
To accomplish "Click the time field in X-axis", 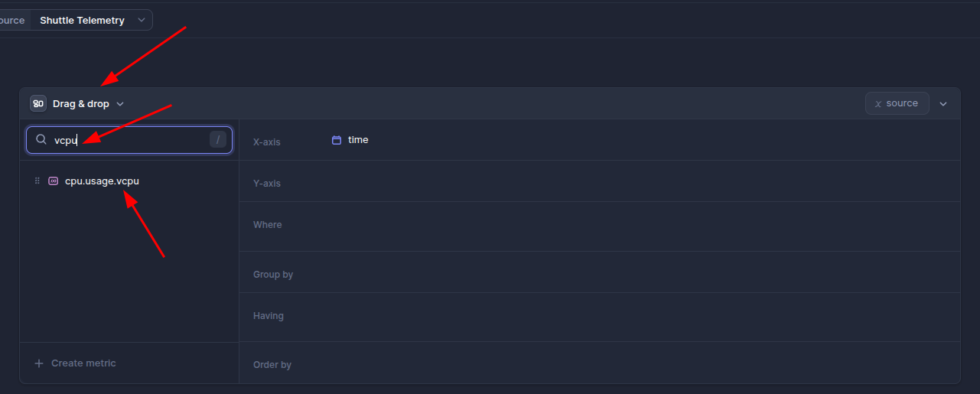I will click(357, 140).
